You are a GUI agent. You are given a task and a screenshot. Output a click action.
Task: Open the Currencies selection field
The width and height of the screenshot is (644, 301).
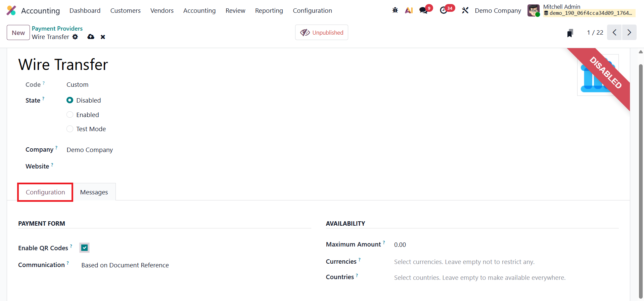(506, 262)
